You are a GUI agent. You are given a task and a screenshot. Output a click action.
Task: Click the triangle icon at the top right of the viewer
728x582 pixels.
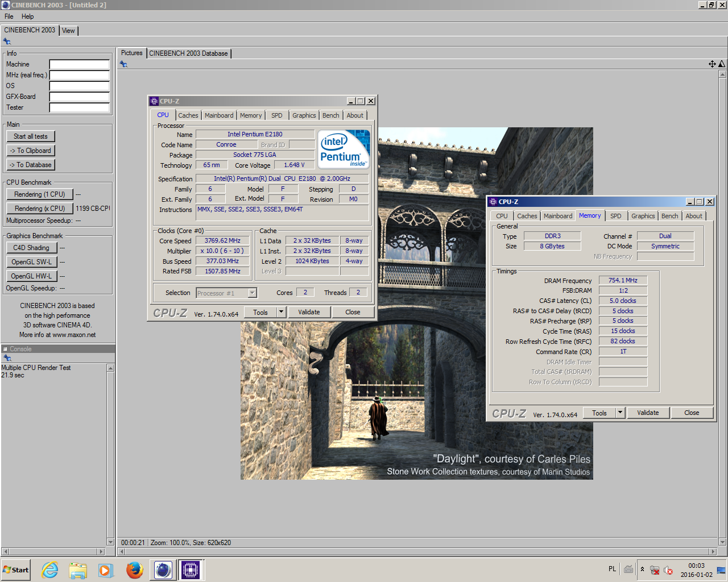pos(722,64)
